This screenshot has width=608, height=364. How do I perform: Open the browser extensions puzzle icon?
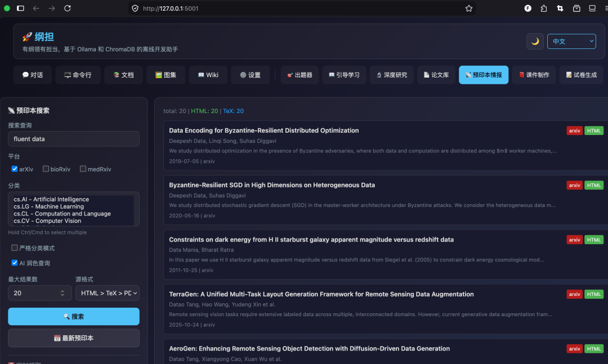544,8
